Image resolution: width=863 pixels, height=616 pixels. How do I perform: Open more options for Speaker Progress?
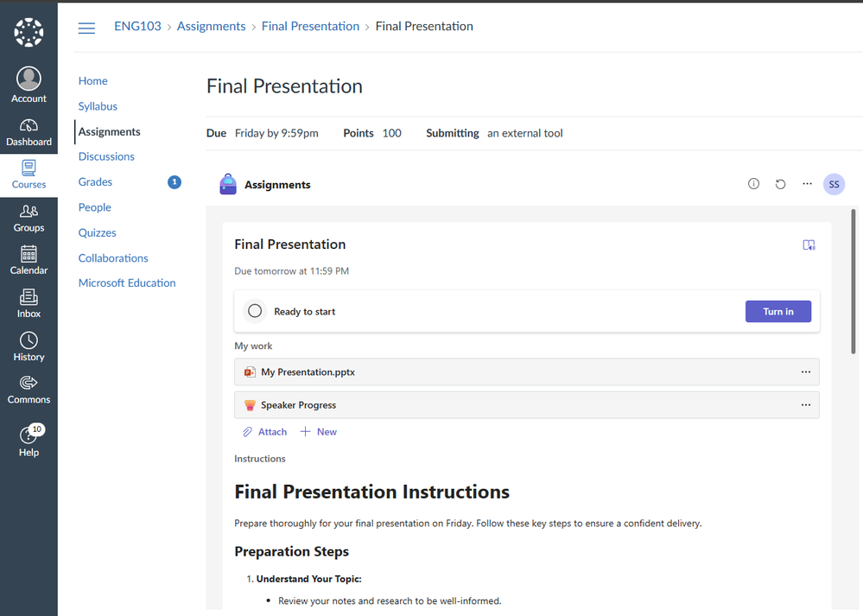tap(805, 405)
